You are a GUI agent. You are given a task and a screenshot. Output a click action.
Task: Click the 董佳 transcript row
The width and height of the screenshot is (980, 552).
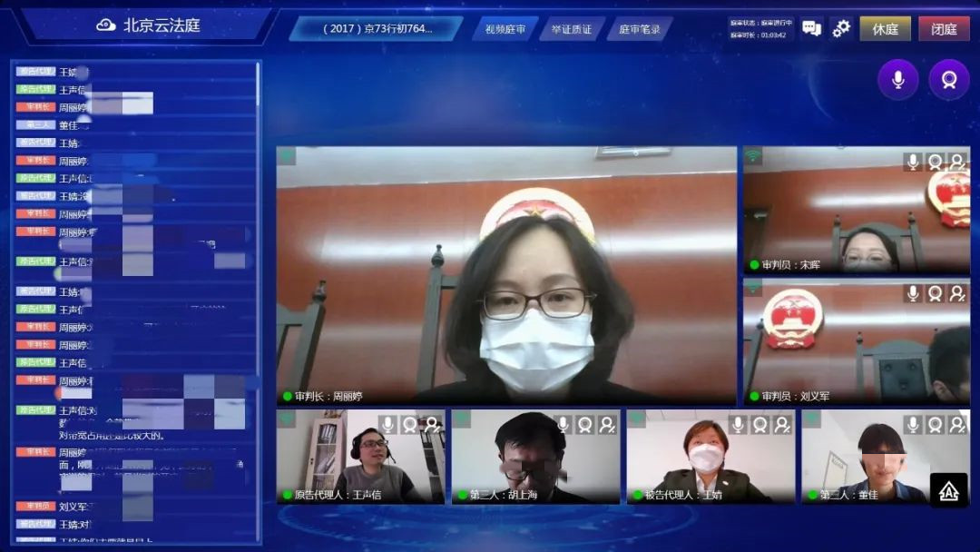coord(134,125)
